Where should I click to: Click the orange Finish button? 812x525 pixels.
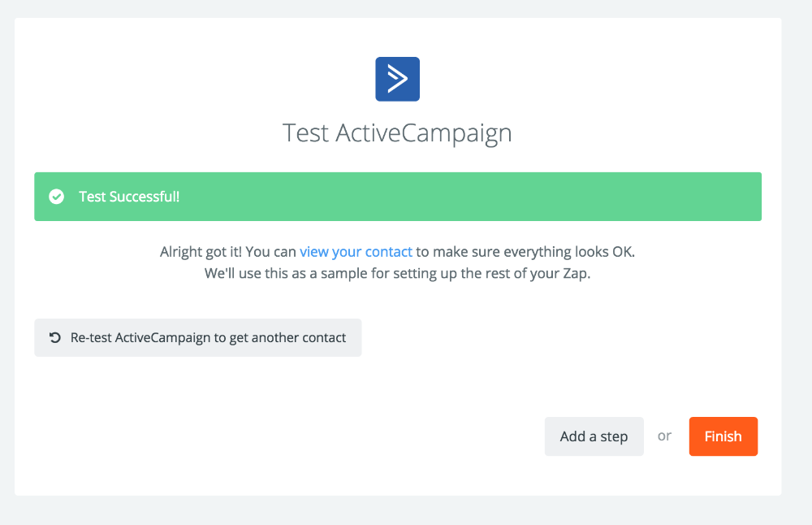(723, 436)
